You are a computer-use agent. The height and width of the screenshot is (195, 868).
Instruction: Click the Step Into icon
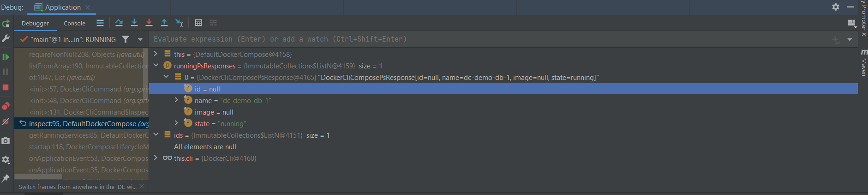[134, 23]
